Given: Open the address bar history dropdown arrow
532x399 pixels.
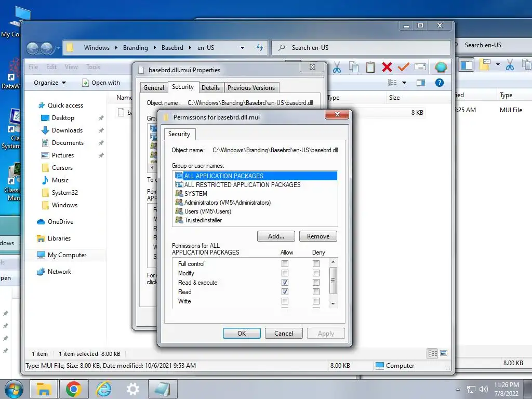Looking at the screenshot, I should (242, 48).
